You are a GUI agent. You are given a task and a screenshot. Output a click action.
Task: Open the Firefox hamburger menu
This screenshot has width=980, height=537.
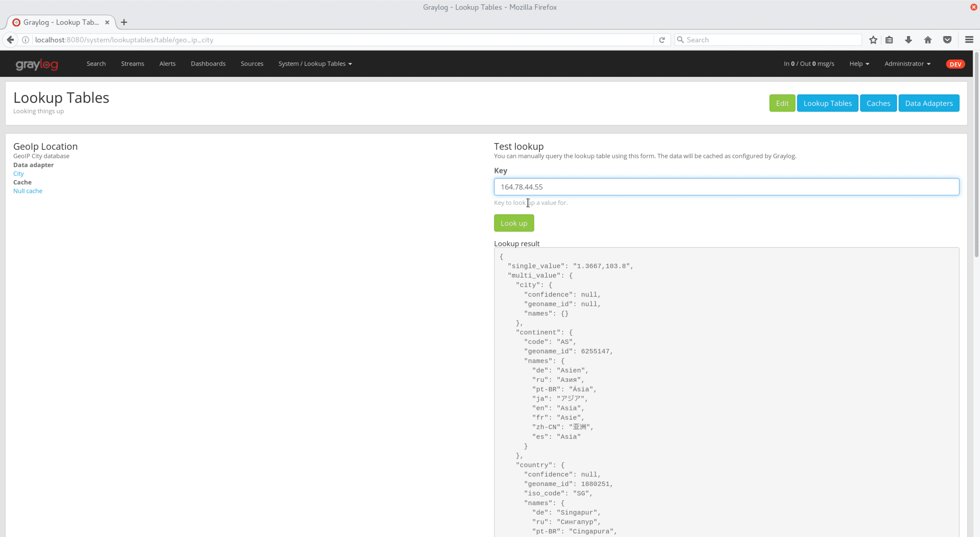[969, 40]
